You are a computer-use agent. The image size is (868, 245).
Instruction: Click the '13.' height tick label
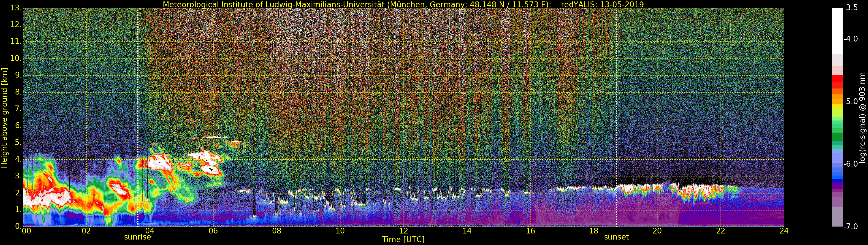[16, 8]
